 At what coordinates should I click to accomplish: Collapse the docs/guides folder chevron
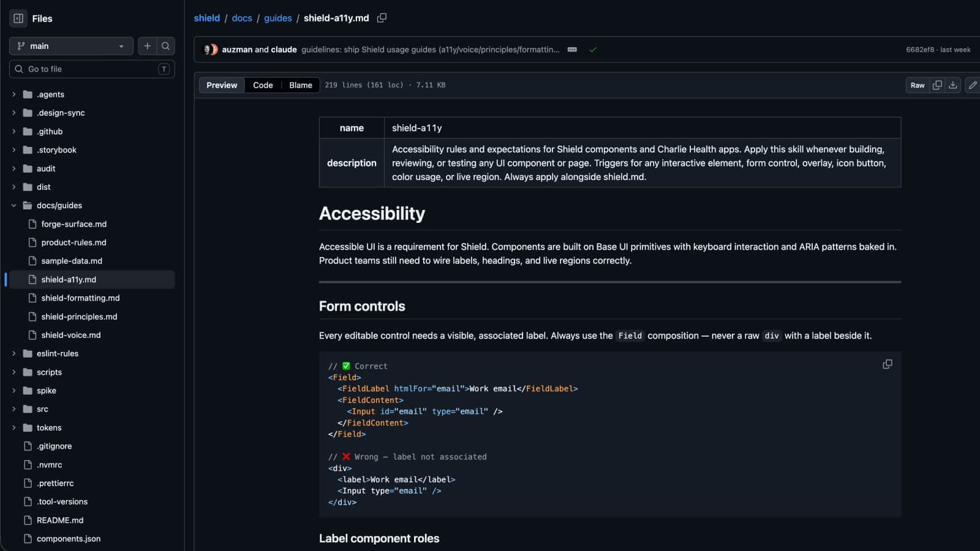[x=14, y=206]
